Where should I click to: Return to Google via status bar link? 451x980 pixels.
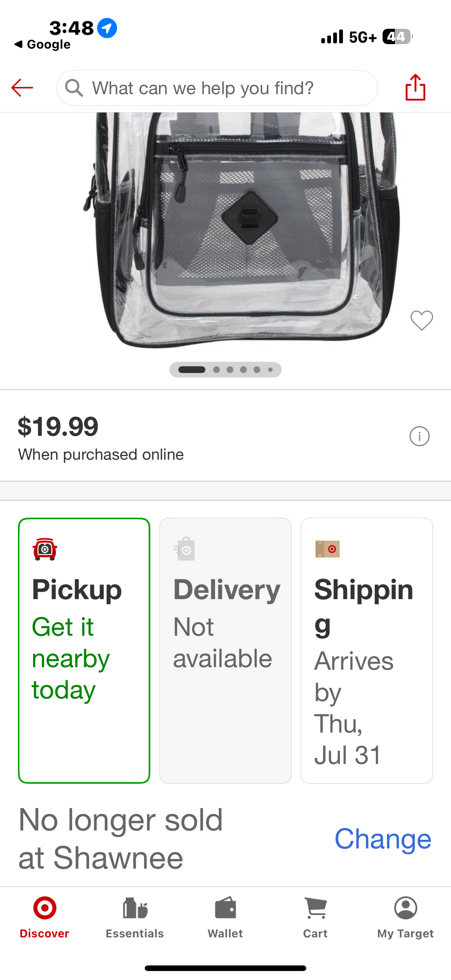pyautogui.click(x=43, y=44)
